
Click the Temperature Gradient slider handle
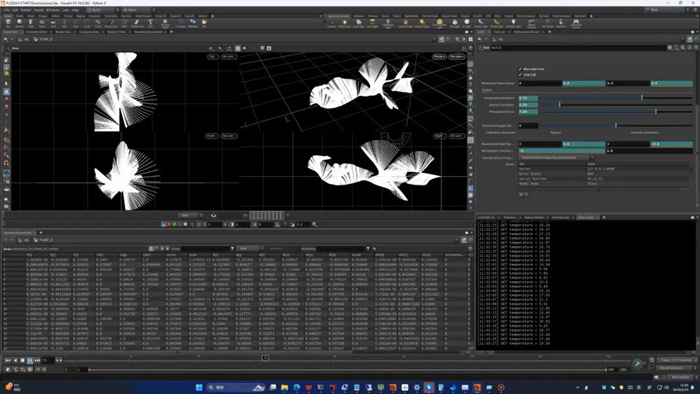pos(642,97)
